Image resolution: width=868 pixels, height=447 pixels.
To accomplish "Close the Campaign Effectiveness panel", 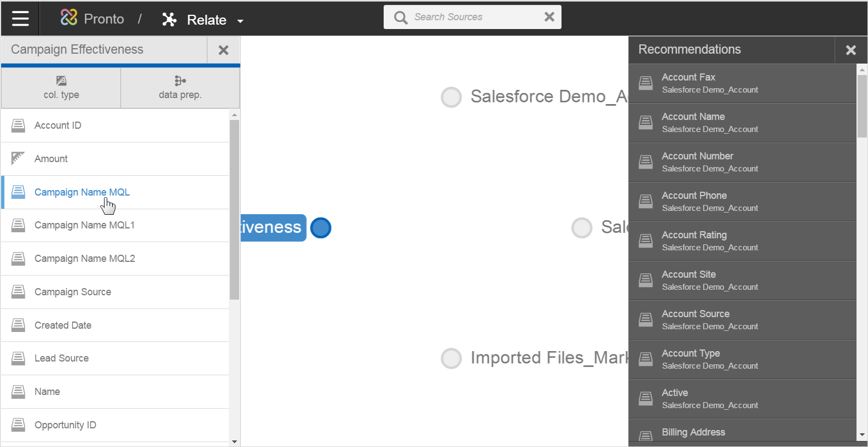I will click(223, 50).
